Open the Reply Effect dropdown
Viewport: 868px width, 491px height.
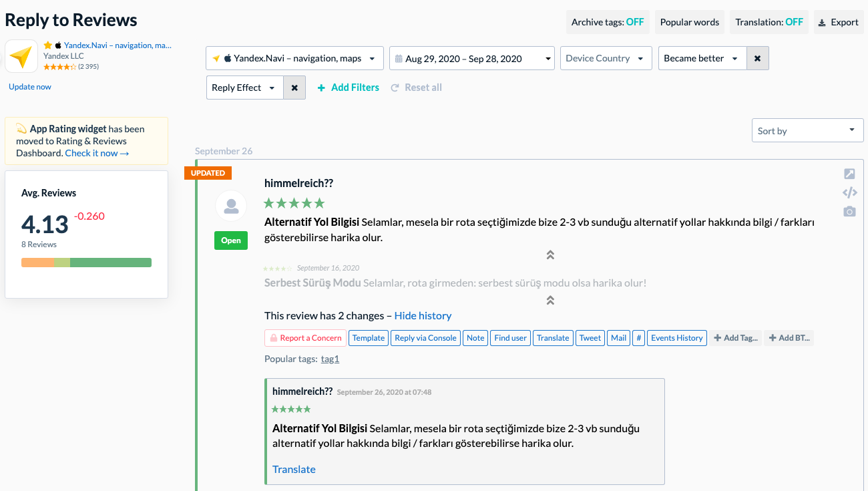click(x=245, y=88)
